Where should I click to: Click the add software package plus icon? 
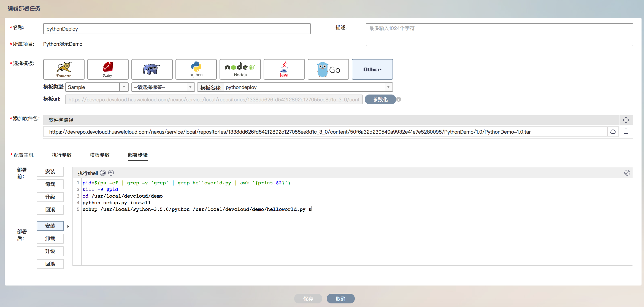tap(626, 120)
